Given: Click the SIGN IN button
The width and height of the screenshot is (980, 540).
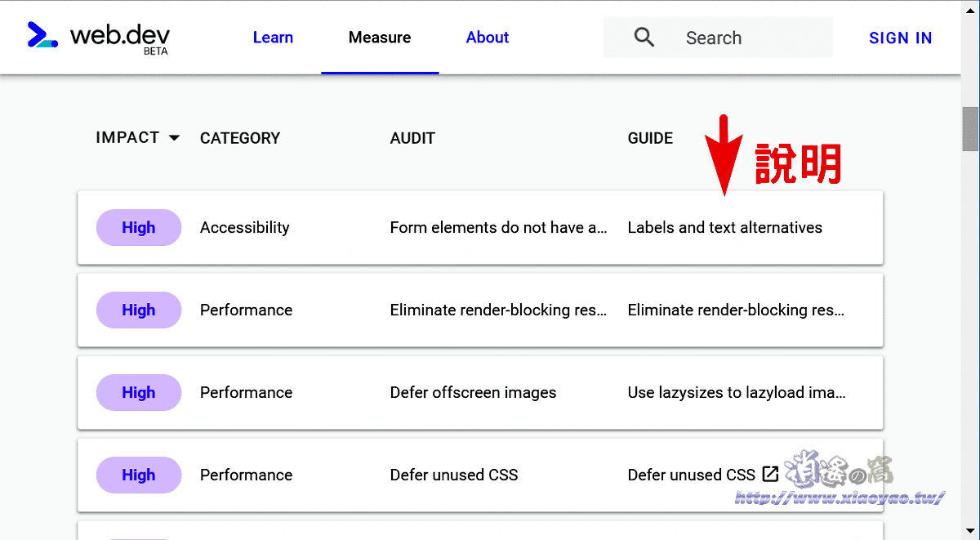Looking at the screenshot, I should (900, 38).
